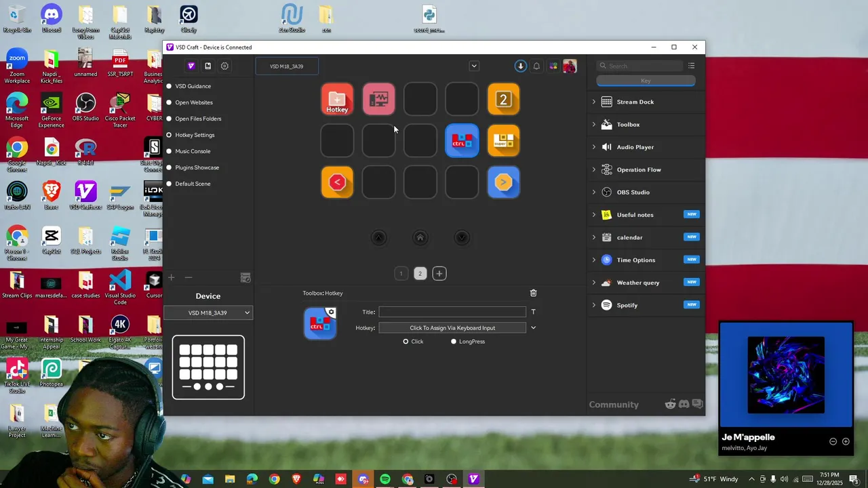Click gear badge on ctrl icon preview
Viewport: 868px width, 488px height.
click(x=331, y=312)
